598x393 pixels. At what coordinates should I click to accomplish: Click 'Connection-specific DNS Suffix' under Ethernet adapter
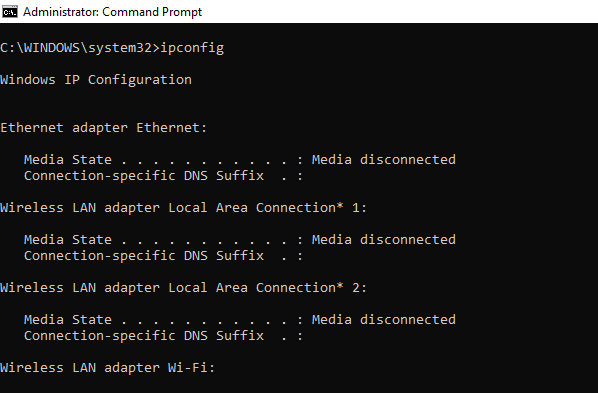tap(144, 176)
